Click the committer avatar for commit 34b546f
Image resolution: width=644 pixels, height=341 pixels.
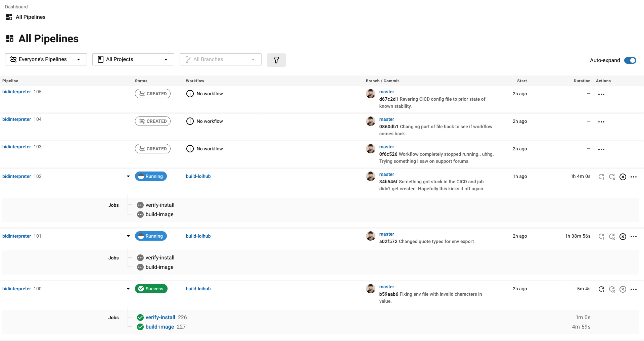(371, 176)
